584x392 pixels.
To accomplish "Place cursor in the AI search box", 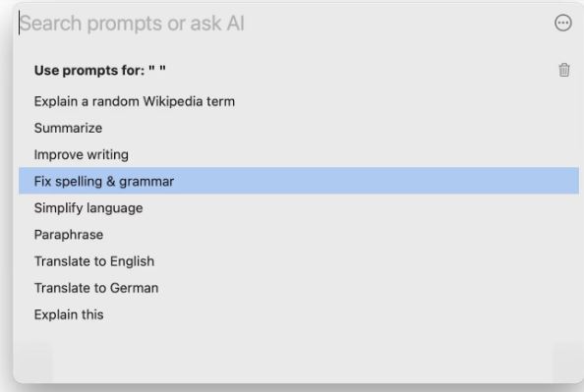I will [x=283, y=23].
